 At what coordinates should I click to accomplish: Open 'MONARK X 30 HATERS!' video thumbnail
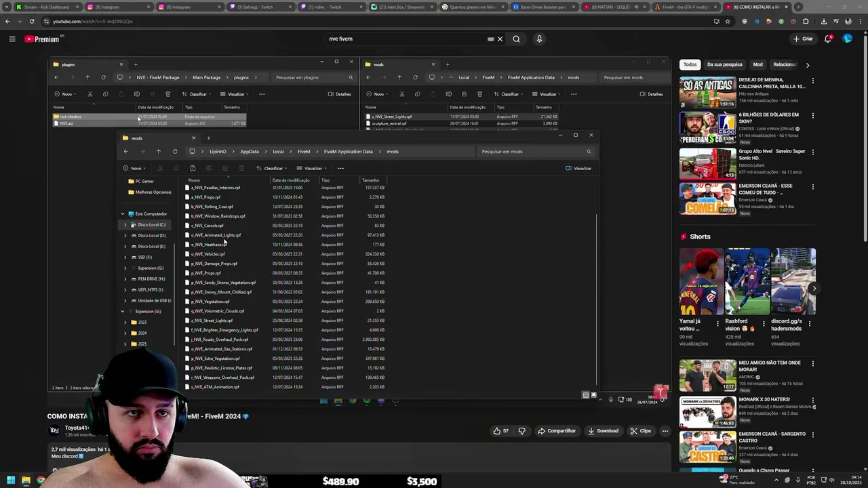[x=707, y=411]
